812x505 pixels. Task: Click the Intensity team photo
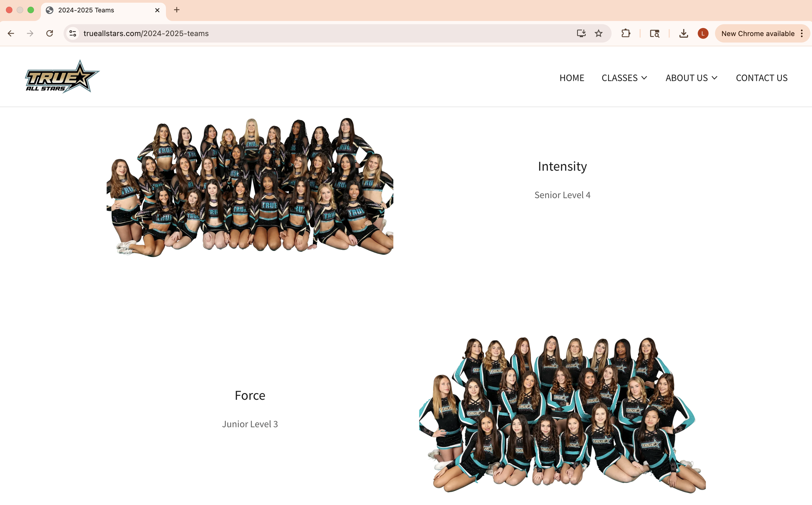pyautogui.click(x=251, y=187)
